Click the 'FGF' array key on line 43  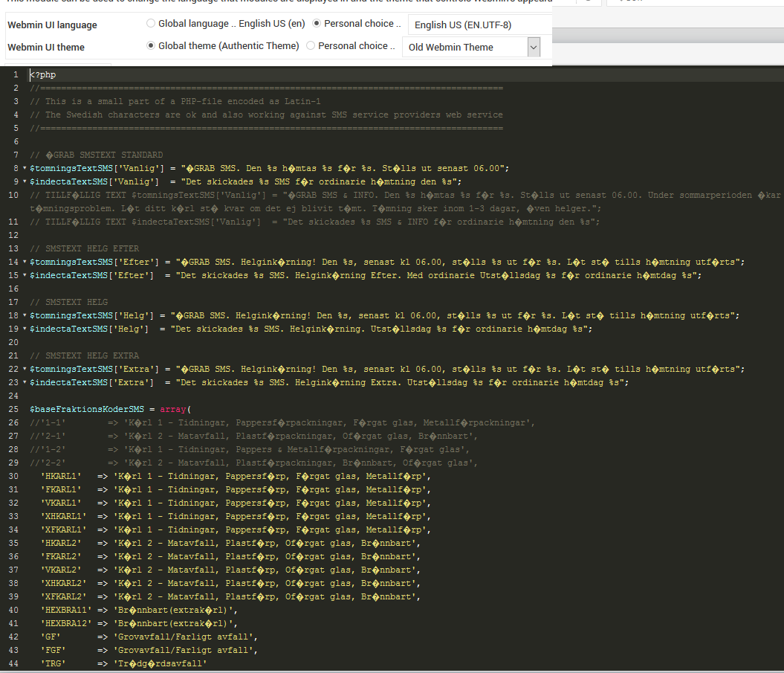coord(53,651)
